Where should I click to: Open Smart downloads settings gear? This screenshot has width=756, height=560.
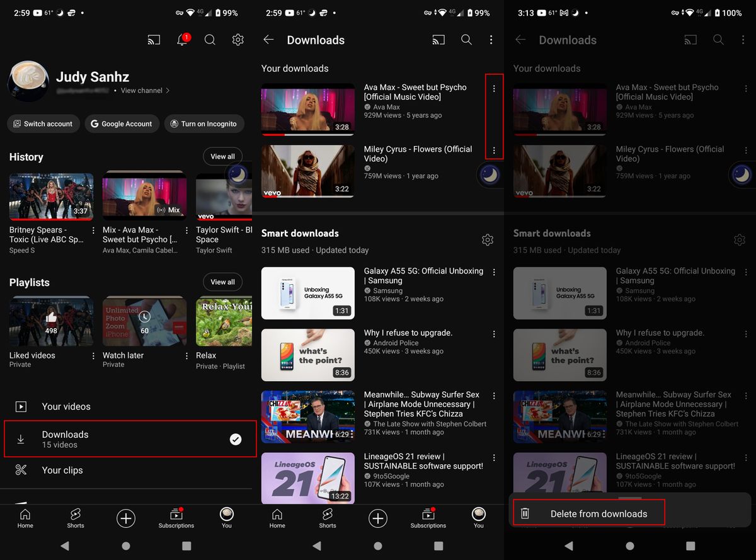(x=488, y=239)
